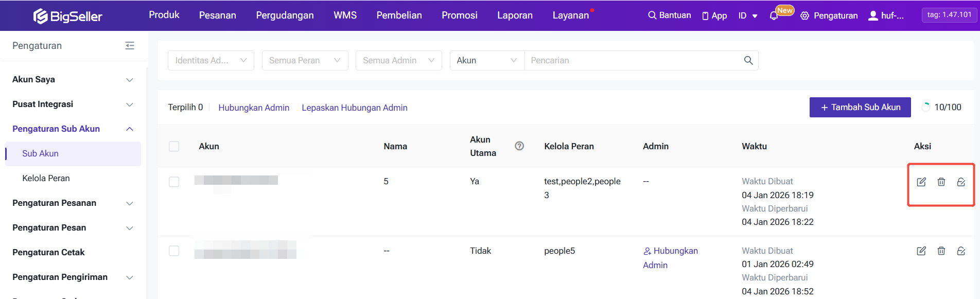
Task: Click the edit icon for first sub account
Action: point(921,182)
